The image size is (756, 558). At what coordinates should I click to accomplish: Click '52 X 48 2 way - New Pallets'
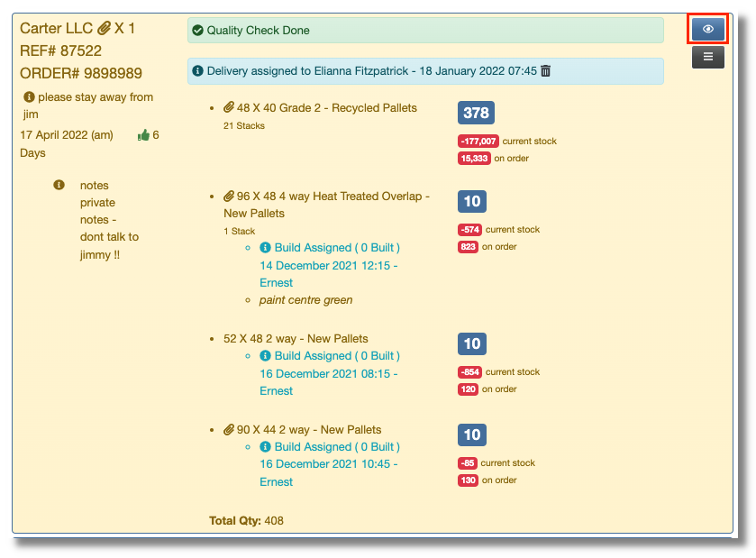tap(296, 339)
